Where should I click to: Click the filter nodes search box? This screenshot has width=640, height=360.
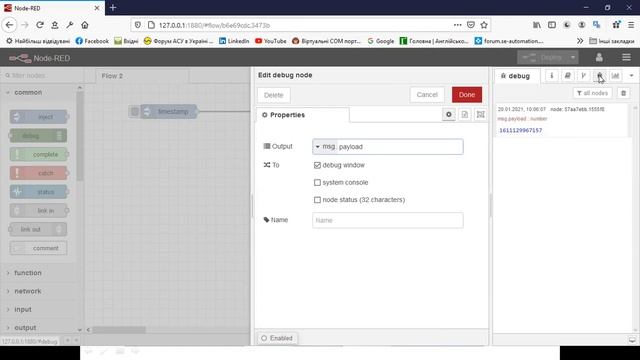(42, 76)
